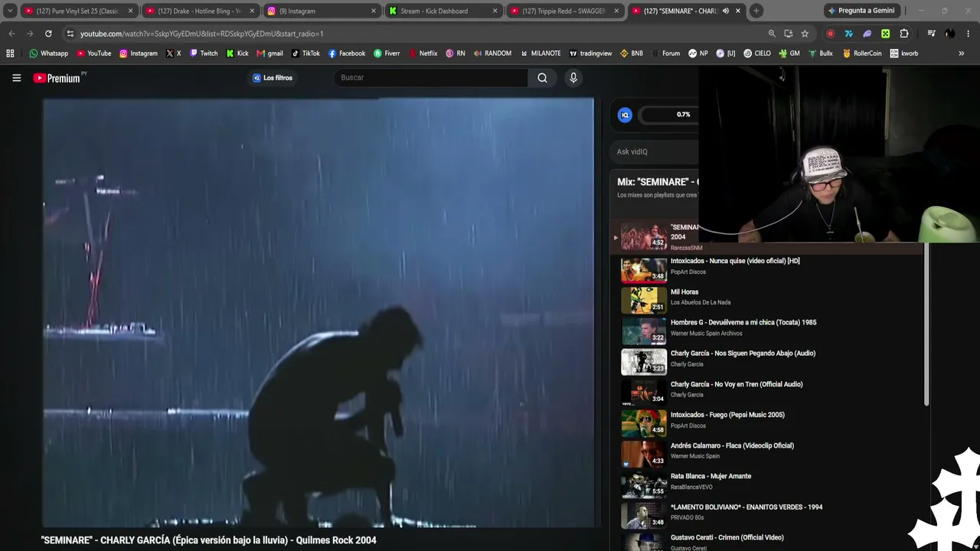Viewport: 980px width, 551px height.
Task: Play the Mil Horas thumbnail
Action: [x=644, y=301]
